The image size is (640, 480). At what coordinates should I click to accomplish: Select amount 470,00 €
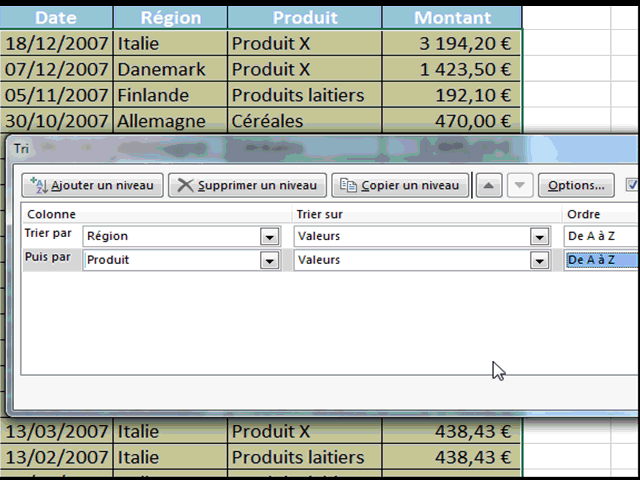(452, 121)
